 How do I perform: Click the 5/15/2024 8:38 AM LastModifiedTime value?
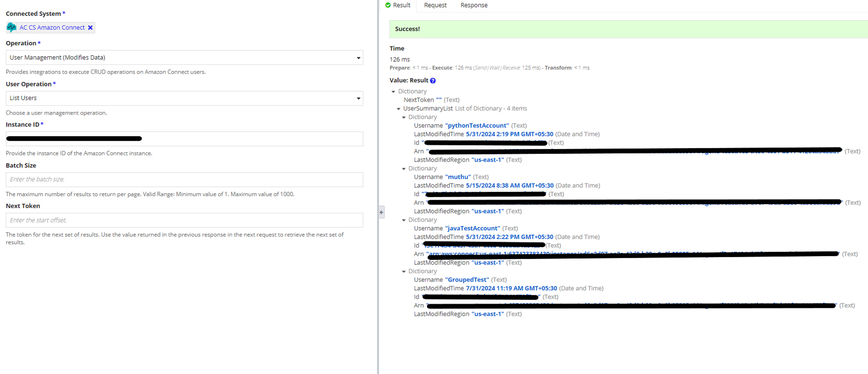point(509,186)
